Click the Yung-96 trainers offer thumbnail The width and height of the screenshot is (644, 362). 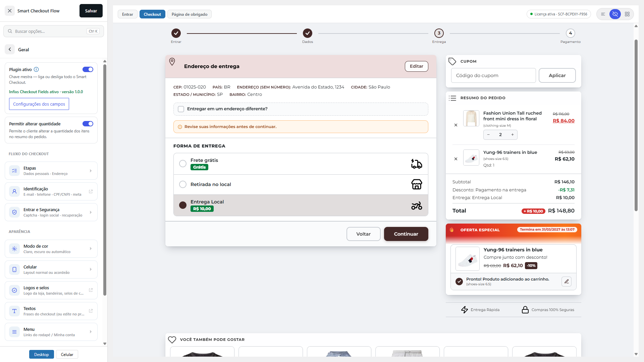click(x=468, y=259)
